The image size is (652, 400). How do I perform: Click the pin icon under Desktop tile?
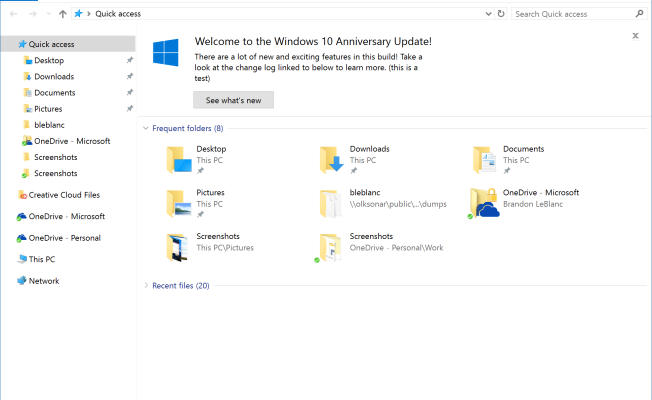coord(200,170)
